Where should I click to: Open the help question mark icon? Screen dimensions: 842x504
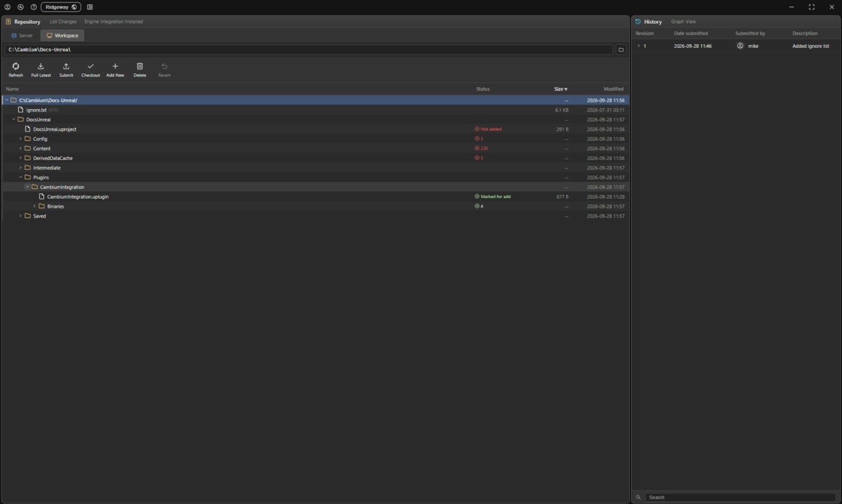coord(33,7)
